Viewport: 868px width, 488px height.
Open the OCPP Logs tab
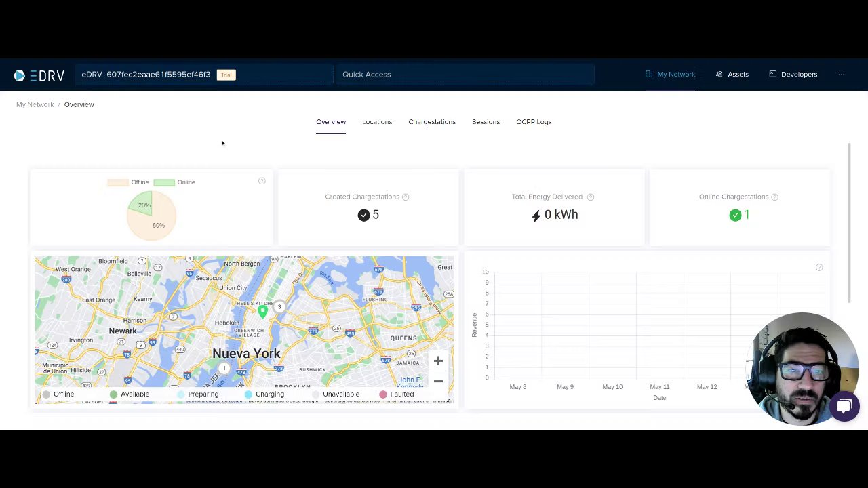(x=534, y=122)
